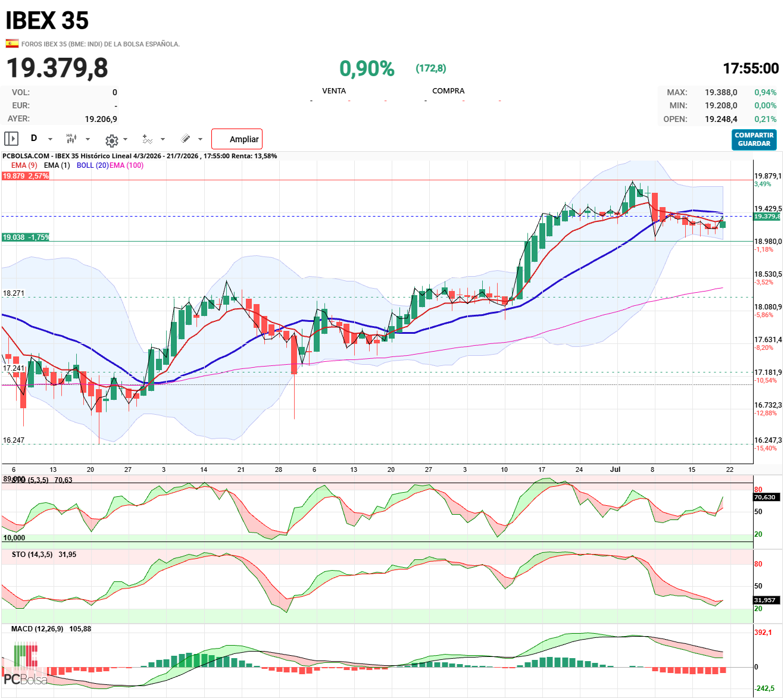Click the Ampliar button
784x698 pixels.
(x=237, y=139)
